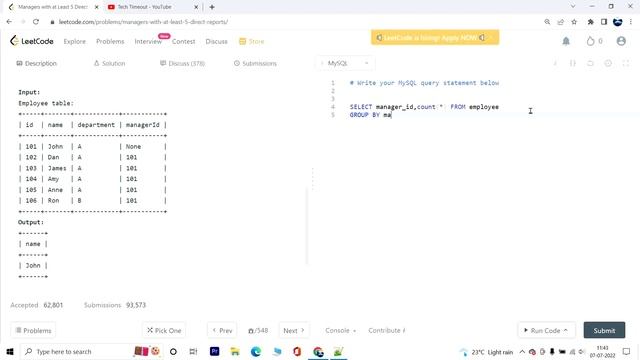Go to Next problem

coord(294,330)
